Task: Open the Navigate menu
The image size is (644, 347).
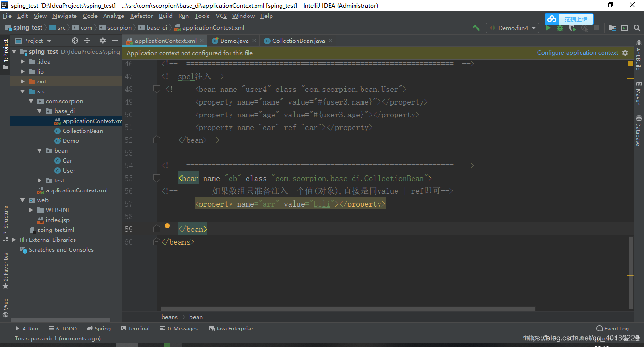Action: pyautogui.click(x=65, y=16)
